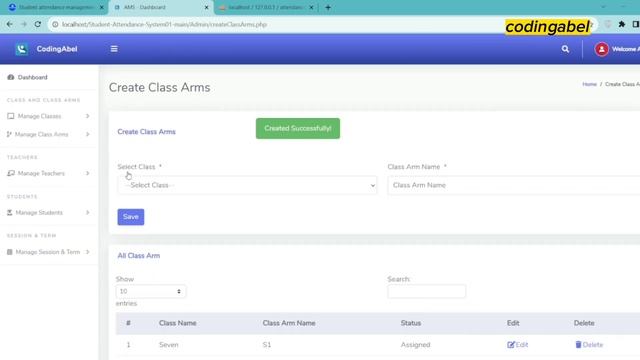This screenshot has width=640, height=360.
Task: Open a new browser tab
Action: [328, 7]
